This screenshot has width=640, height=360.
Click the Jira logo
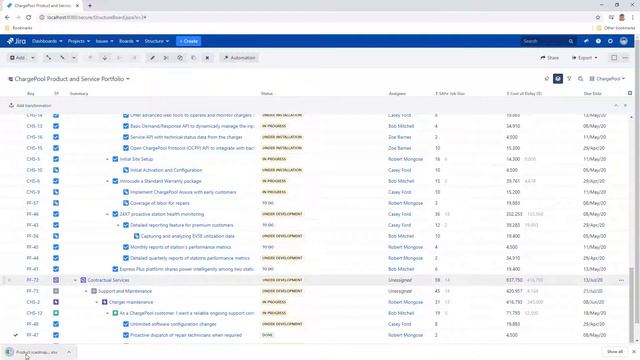[16, 41]
